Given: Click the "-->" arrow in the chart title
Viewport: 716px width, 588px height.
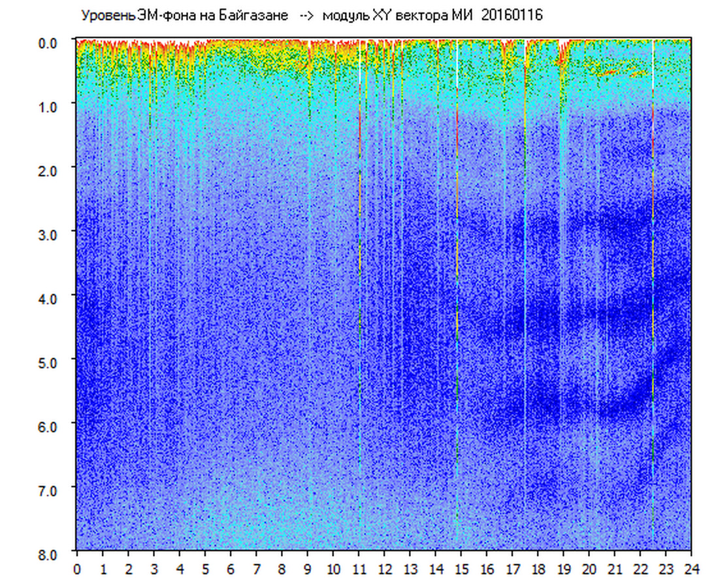Looking at the screenshot, I should [x=305, y=16].
